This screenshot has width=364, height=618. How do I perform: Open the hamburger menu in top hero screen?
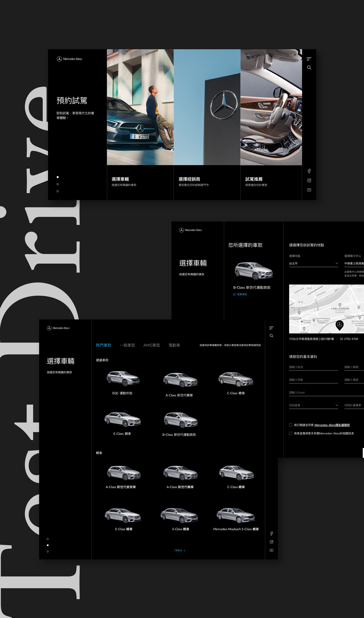[x=309, y=59]
